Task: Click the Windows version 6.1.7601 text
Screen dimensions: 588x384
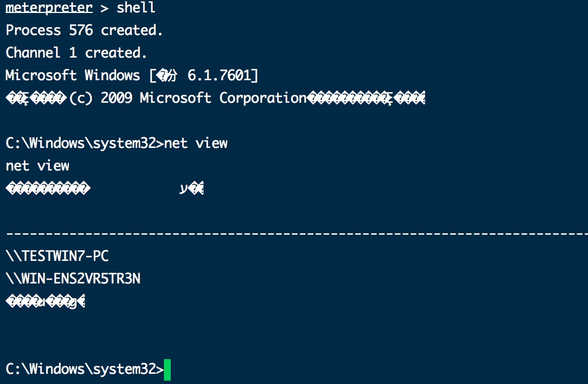Action: point(219,75)
